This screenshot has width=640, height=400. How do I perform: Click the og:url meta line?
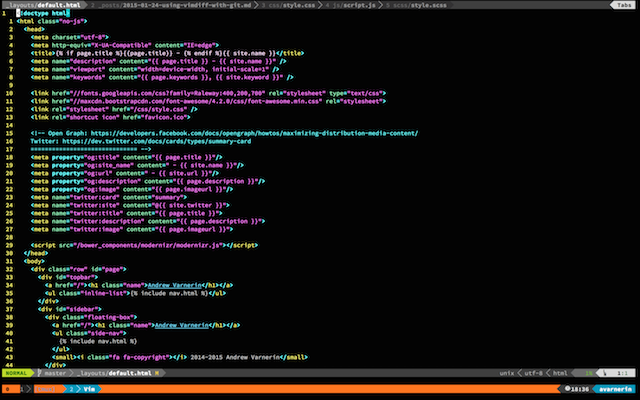click(x=124, y=173)
